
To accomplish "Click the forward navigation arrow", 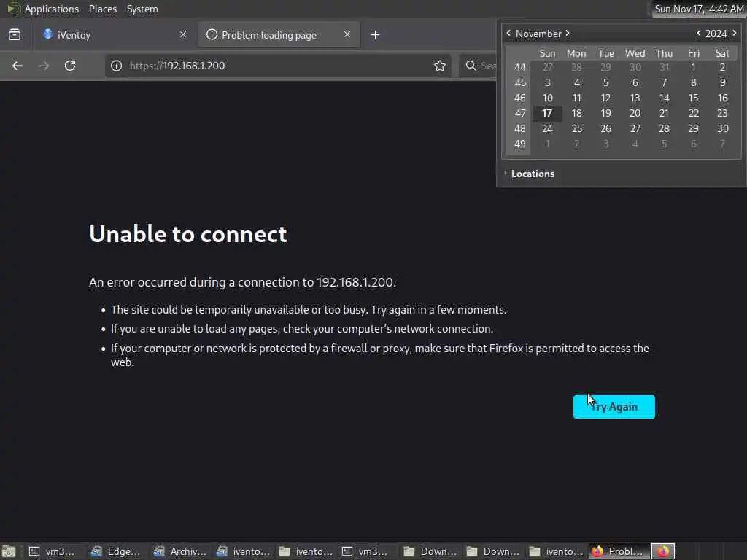I will 43,66.
